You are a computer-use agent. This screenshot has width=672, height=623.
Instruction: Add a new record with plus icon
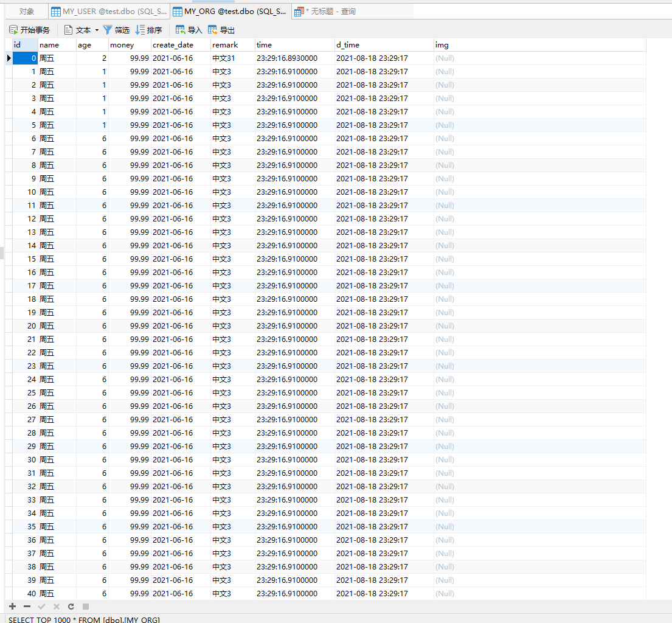(x=12, y=607)
